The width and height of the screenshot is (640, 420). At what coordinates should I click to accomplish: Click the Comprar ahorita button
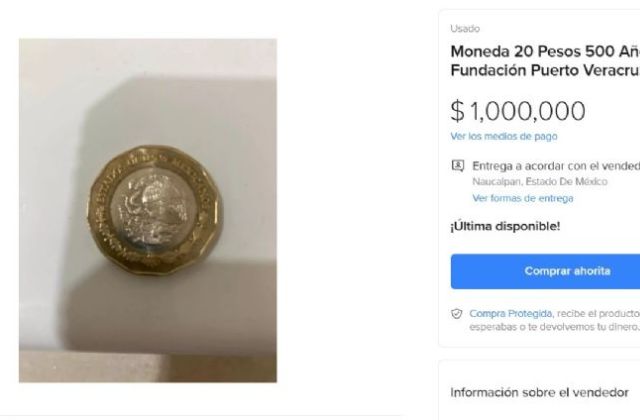click(x=545, y=271)
